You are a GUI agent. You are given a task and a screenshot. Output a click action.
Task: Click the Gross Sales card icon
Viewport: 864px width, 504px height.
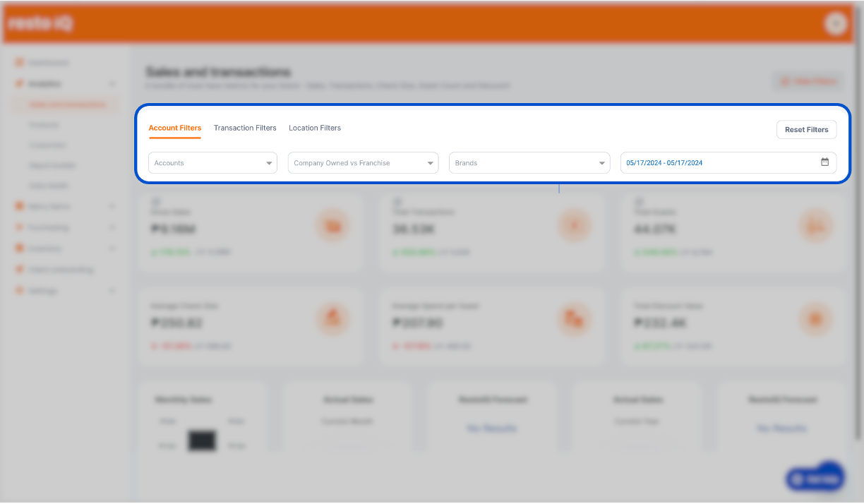pos(332,226)
